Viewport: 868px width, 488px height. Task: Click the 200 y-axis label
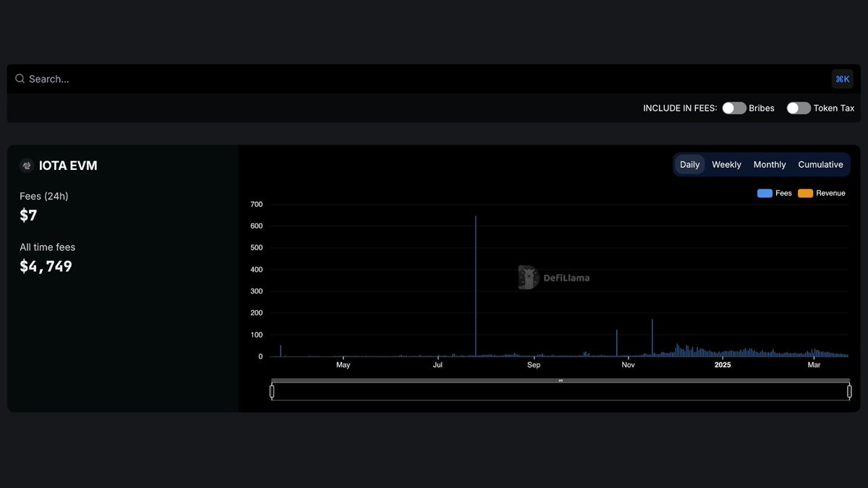[x=256, y=313]
